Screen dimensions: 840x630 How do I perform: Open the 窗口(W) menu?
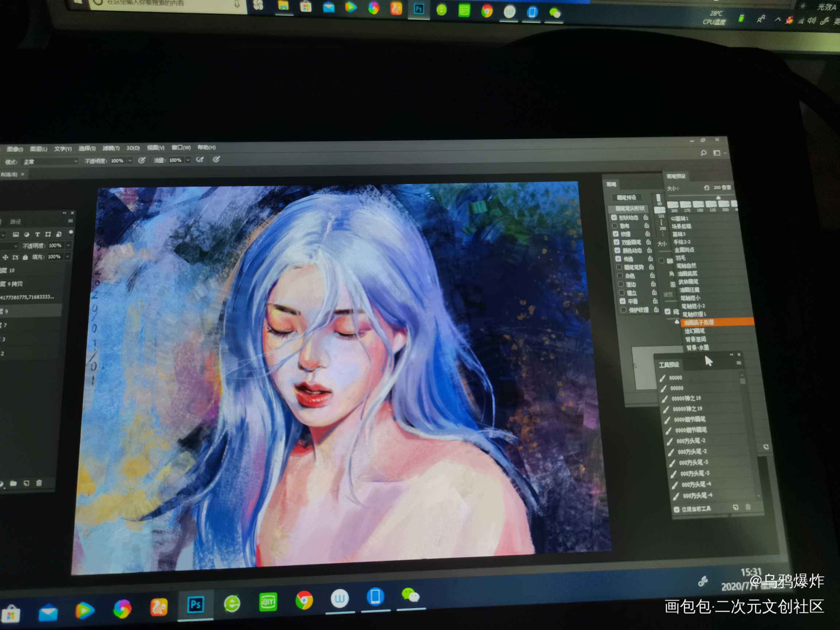[x=181, y=147]
